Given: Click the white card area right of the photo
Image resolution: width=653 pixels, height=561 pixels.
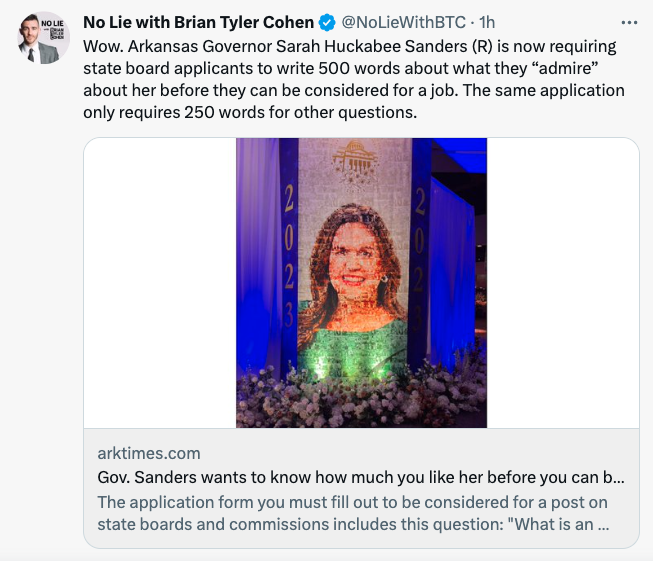Looking at the screenshot, I should click(563, 283).
